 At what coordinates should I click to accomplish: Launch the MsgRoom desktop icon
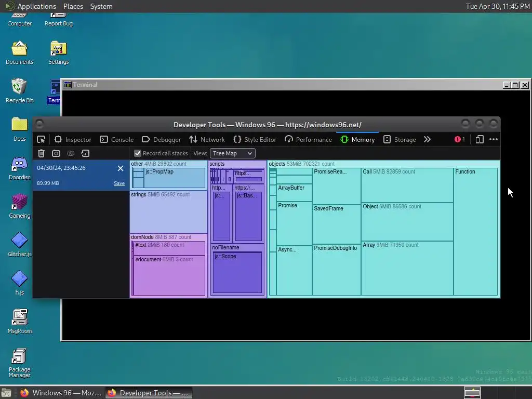click(19, 321)
